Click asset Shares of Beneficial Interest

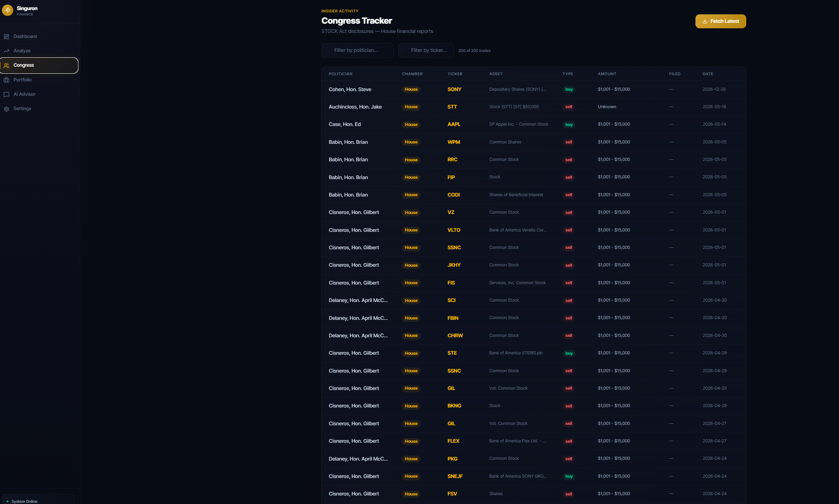pyautogui.click(x=516, y=195)
